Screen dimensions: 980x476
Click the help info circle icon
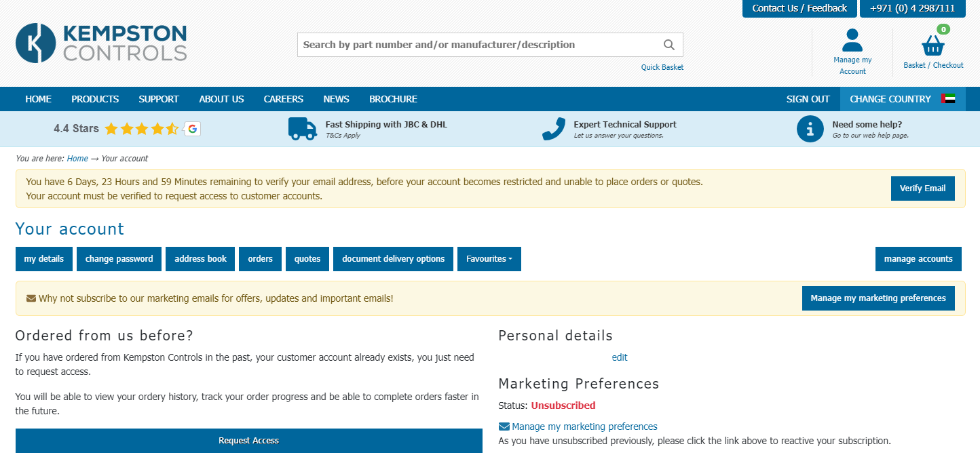click(x=810, y=129)
